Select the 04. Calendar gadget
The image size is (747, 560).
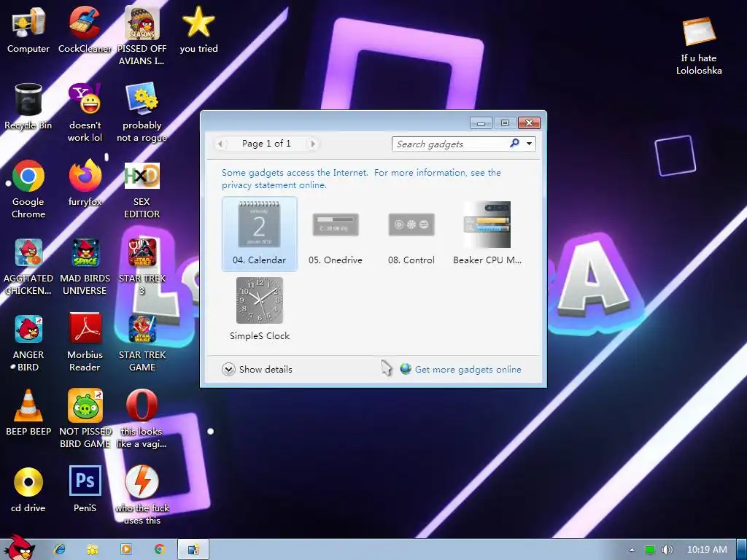click(x=260, y=233)
